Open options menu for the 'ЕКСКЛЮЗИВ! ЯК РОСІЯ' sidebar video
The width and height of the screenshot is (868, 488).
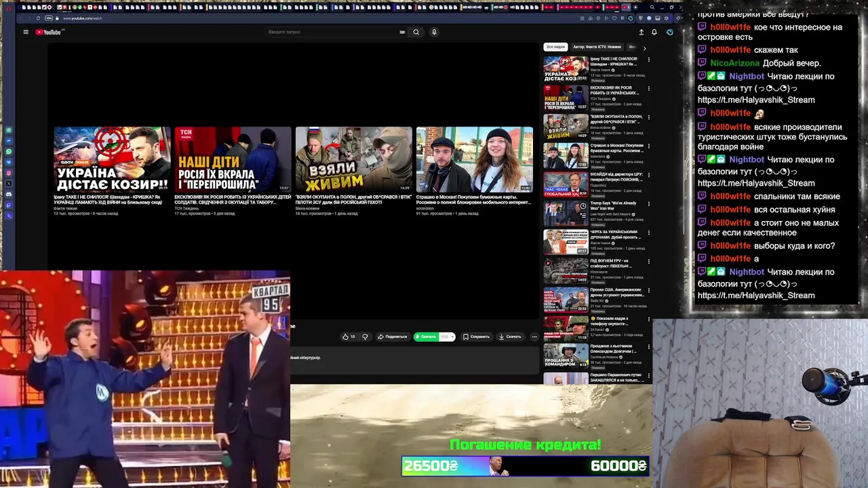coord(648,89)
